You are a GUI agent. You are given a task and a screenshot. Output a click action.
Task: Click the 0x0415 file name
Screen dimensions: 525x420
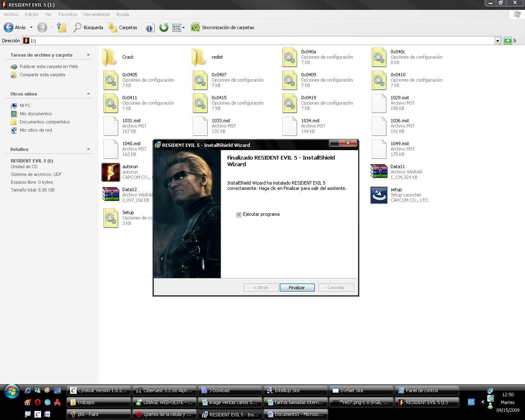[x=219, y=98]
